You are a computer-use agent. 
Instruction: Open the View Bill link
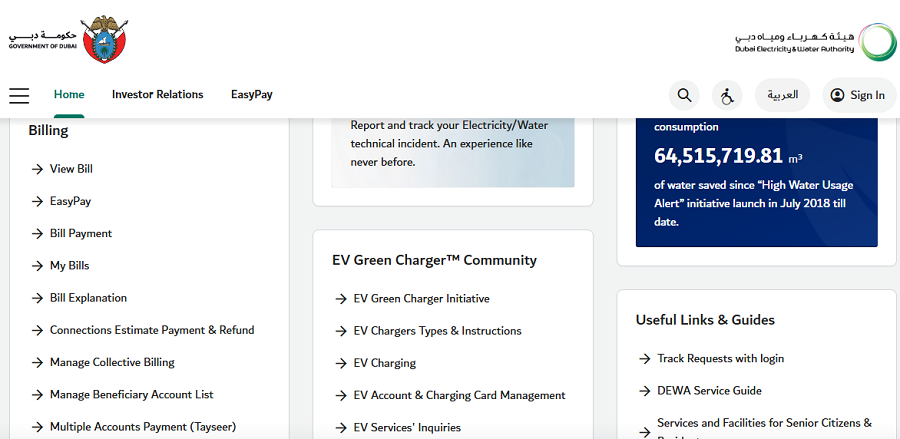(x=71, y=169)
